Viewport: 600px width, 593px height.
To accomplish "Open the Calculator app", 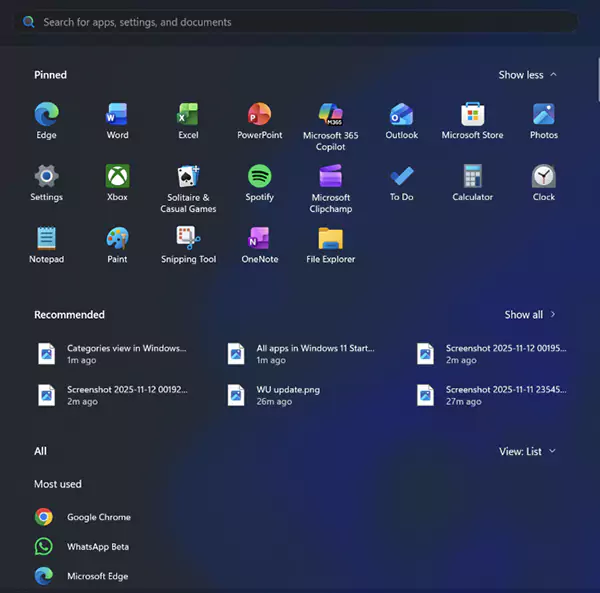I will (473, 183).
